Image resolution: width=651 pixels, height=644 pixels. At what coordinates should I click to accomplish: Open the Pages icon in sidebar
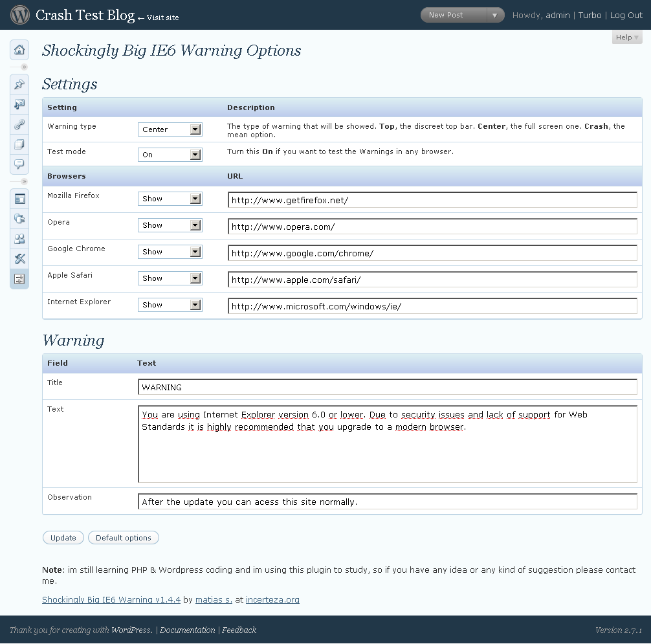pos(19,144)
